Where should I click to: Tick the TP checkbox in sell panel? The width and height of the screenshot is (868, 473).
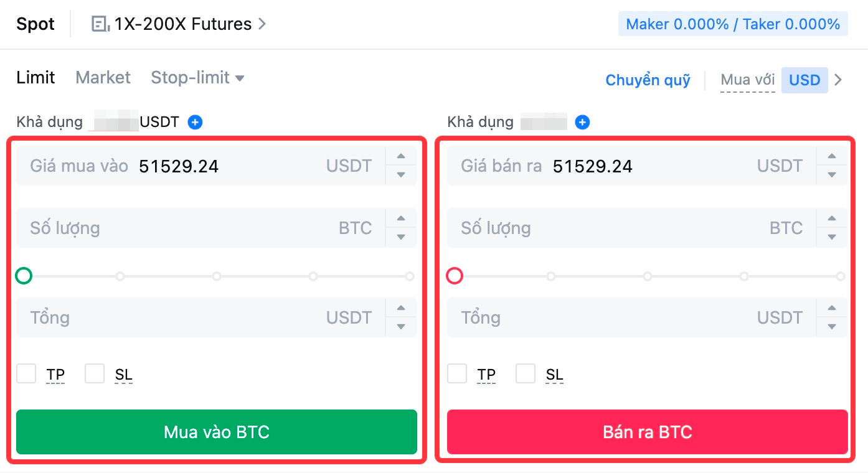coord(457,374)
